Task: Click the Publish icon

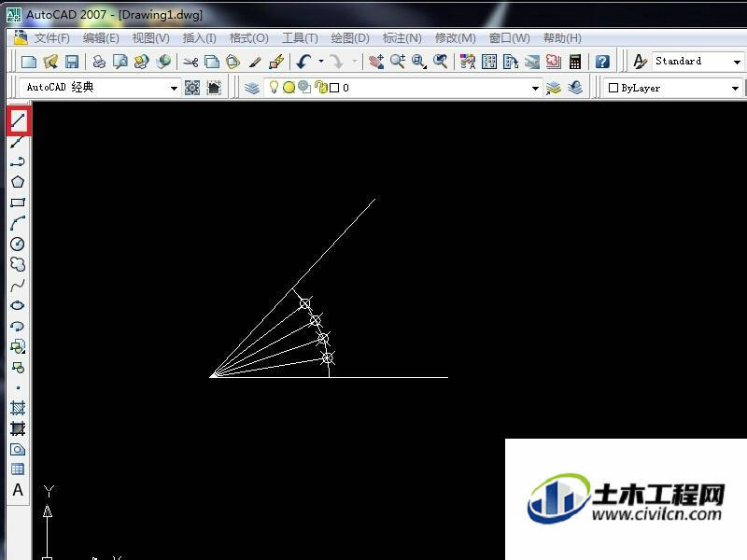Action: pos(142,62)
